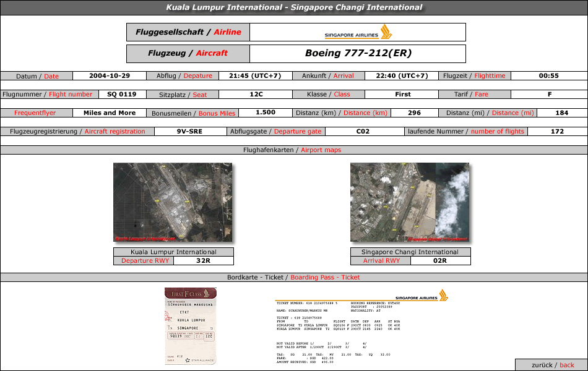Screen dimensions: 588x371
Task: Click the date value 2004-10-29
Action: (x=110, y=75)
